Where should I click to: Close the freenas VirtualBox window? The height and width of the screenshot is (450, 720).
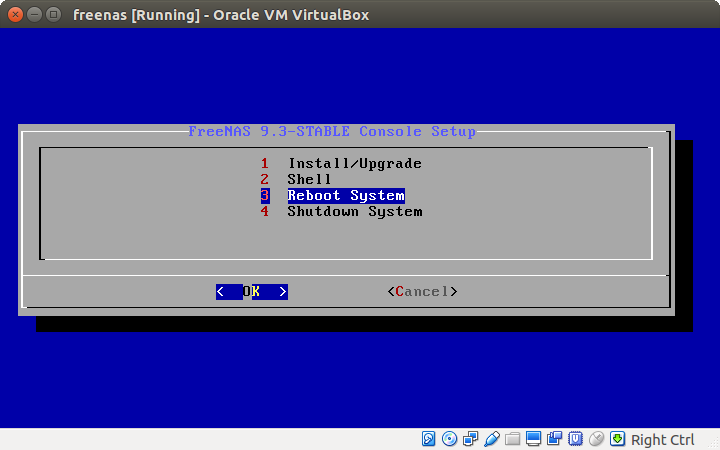click(x=15, y=15)
